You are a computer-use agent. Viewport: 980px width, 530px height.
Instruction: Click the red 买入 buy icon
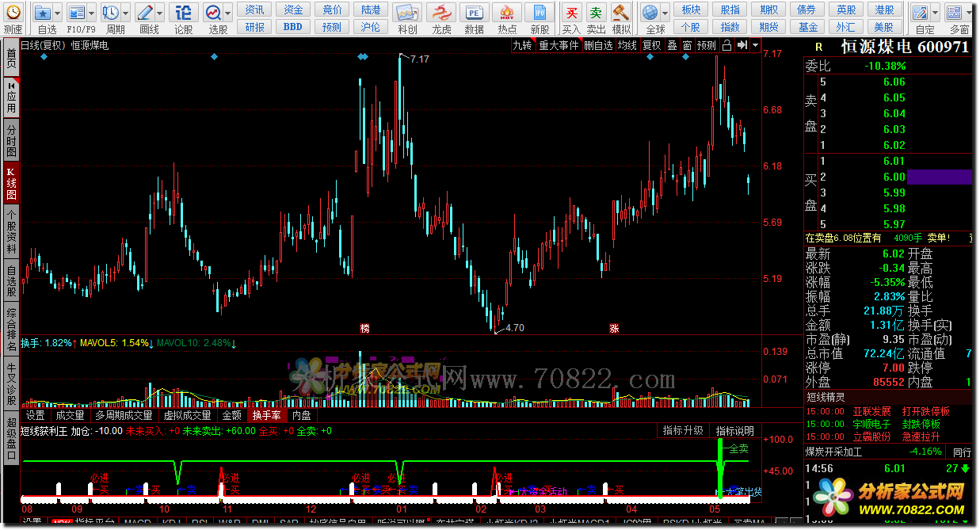tap(571, 13)
